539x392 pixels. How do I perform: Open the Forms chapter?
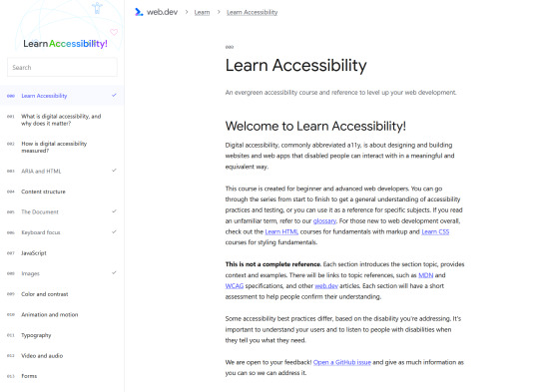click(62, 376)
